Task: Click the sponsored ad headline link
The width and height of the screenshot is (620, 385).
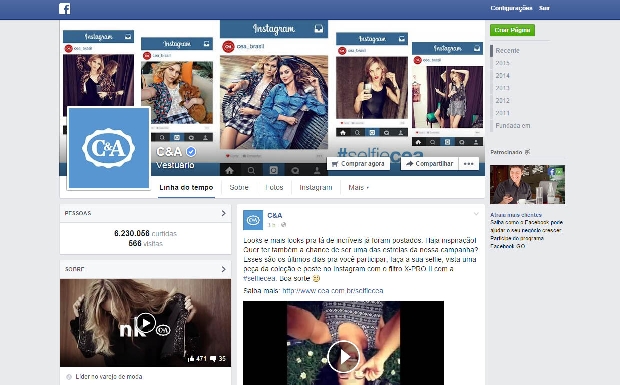Action: coord(516,215)
